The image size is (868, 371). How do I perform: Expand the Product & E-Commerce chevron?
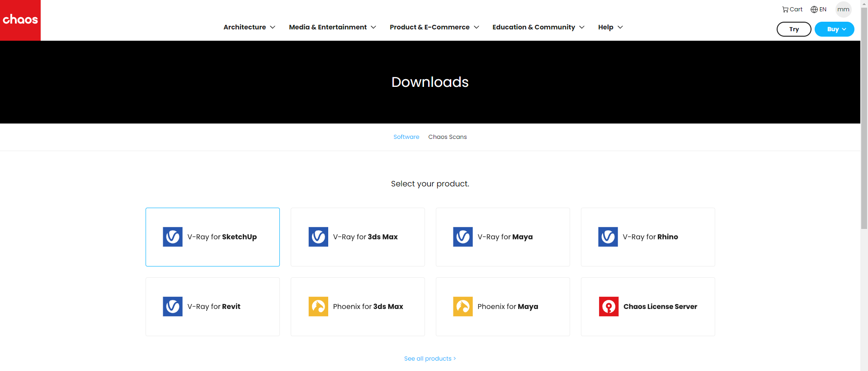coord(476,27)
